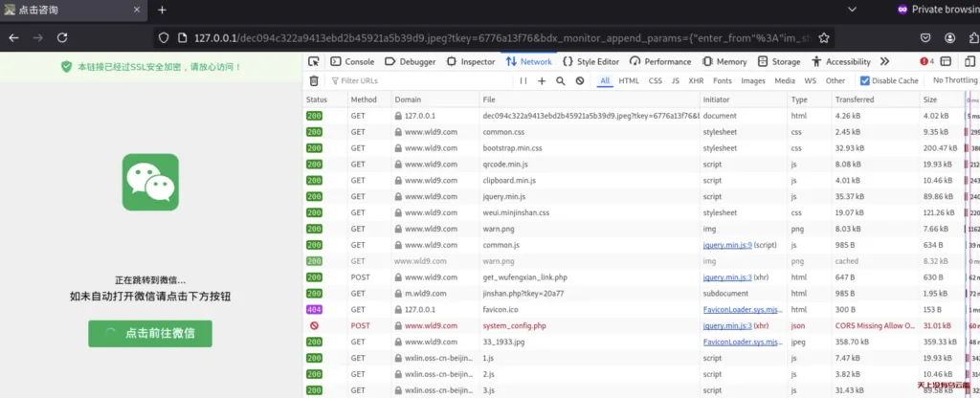
Task: Open the Style Editor tab
Action: [x=590, y=61]
